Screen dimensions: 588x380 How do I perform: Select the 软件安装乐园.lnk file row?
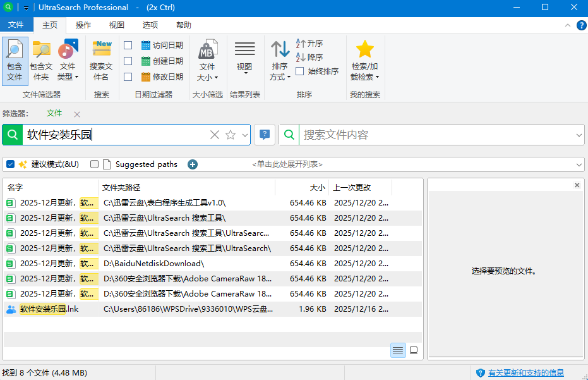pyautogui.click(x=49, y=309)
